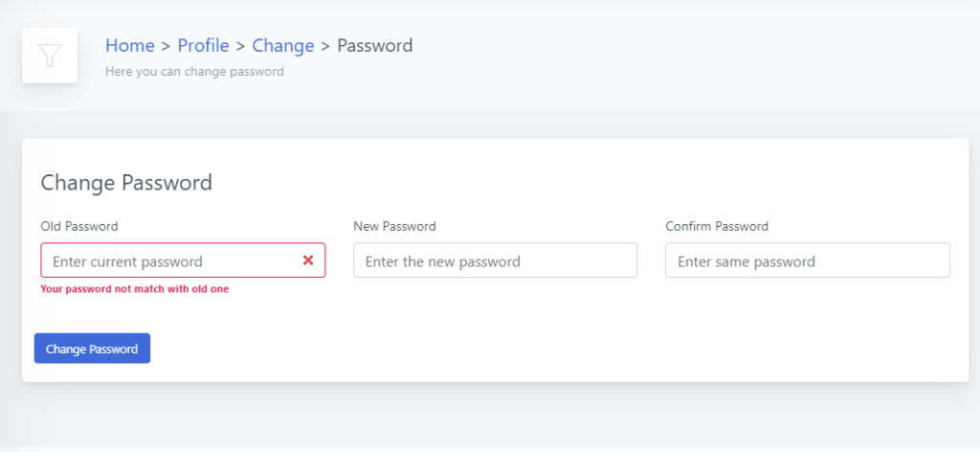The height and width of the screenshot is (452, 980).
Task: Focus the New Password input field
Action: [496, 260]
